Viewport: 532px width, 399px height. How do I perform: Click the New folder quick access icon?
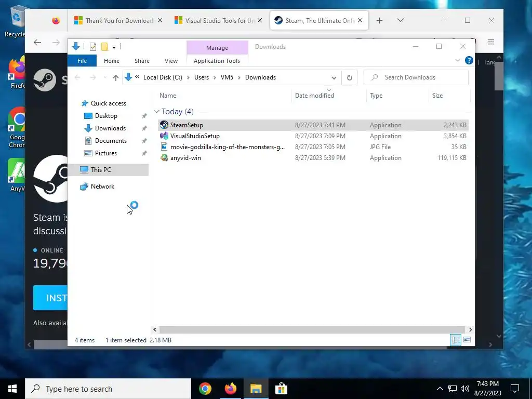[104, 47]
